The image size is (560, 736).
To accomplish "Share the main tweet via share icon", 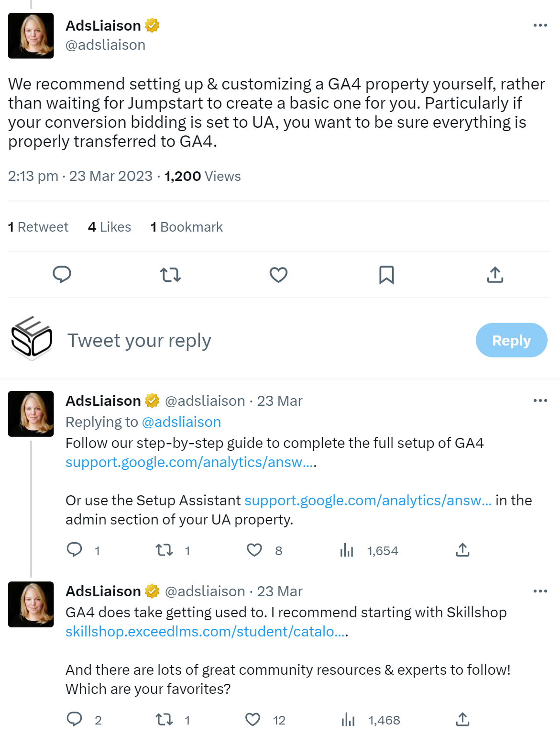I will (495, 275).
